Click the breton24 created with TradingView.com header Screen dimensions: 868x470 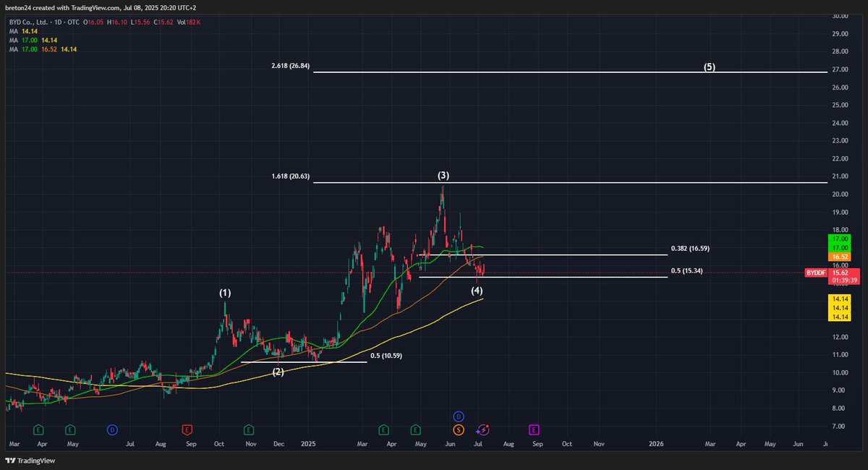tap(101, 7)
